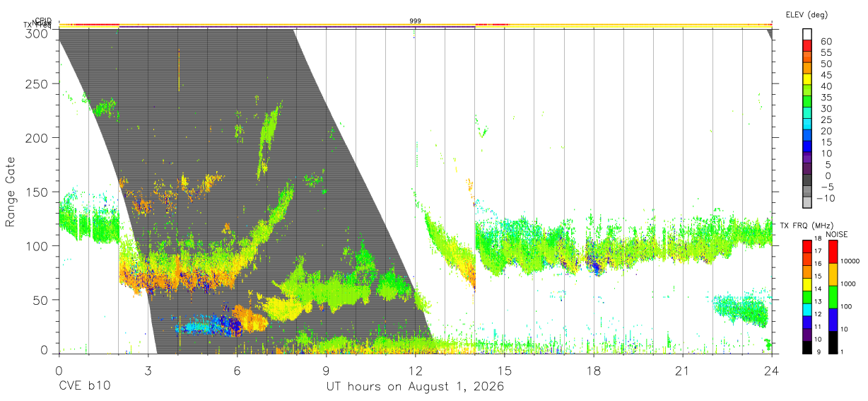This screenshot has height=401, width=868.
Task: Click the '30' label on ELEV scale
Action: tap(825, 108)
